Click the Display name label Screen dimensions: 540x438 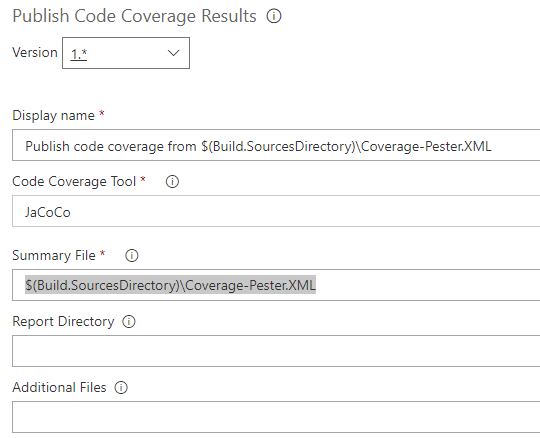(x=53, y=115)
